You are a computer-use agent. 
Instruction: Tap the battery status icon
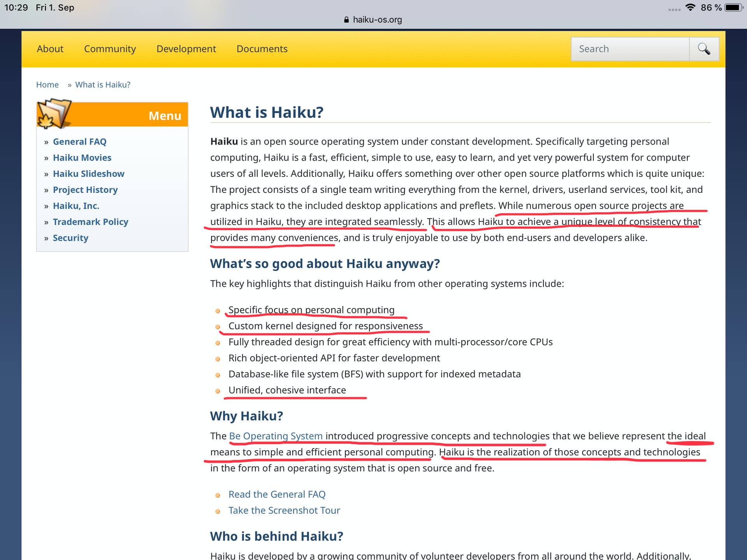734,7
